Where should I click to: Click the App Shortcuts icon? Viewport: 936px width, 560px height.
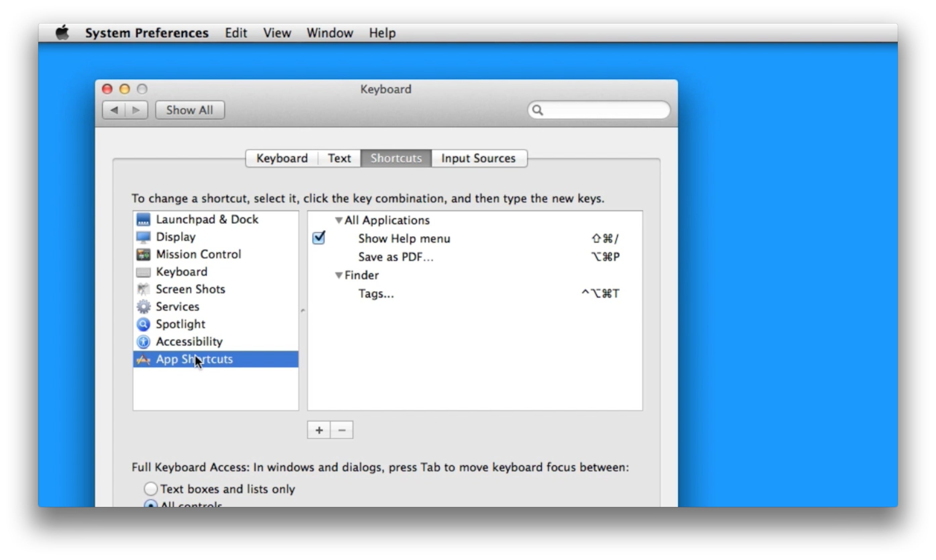point(143,359)
